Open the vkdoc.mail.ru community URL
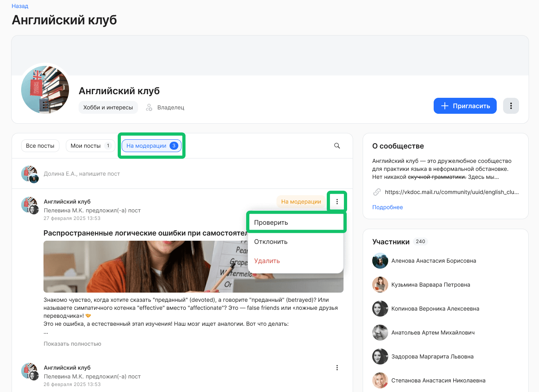This screenshot has height=392, width=539. tap(452, 192)
